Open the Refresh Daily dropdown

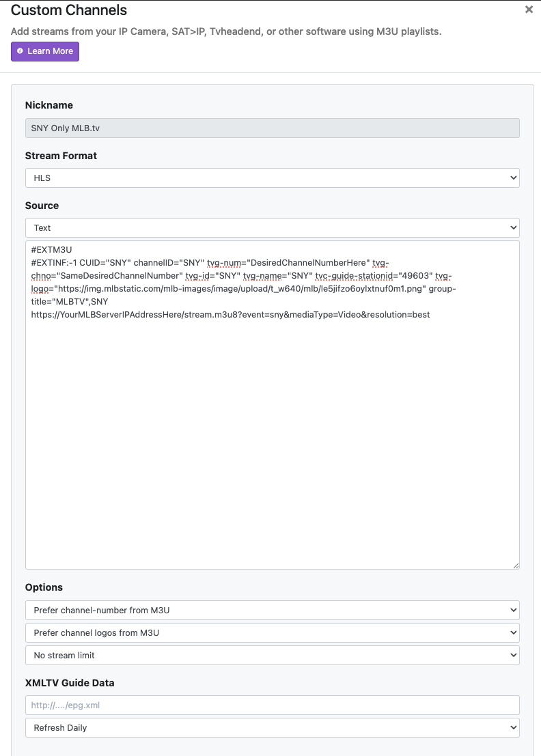pyautogui.click(x=272, y=727)
